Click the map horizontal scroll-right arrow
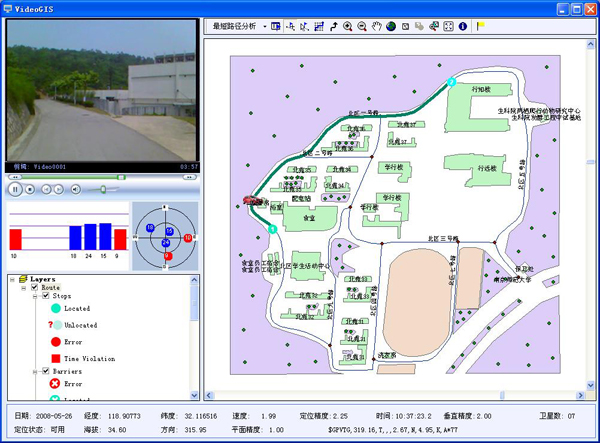This screenshot has height=443, width=600. [x=580, y=395]
